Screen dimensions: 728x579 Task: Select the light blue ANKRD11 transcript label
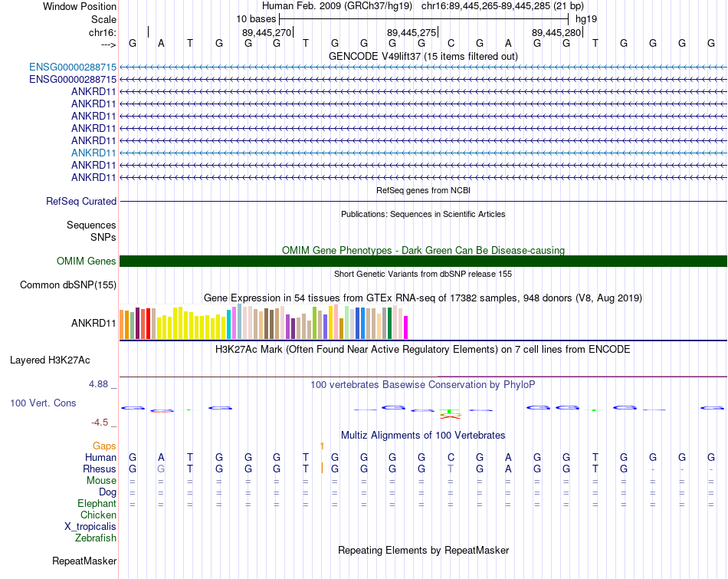tap(93, 153)
